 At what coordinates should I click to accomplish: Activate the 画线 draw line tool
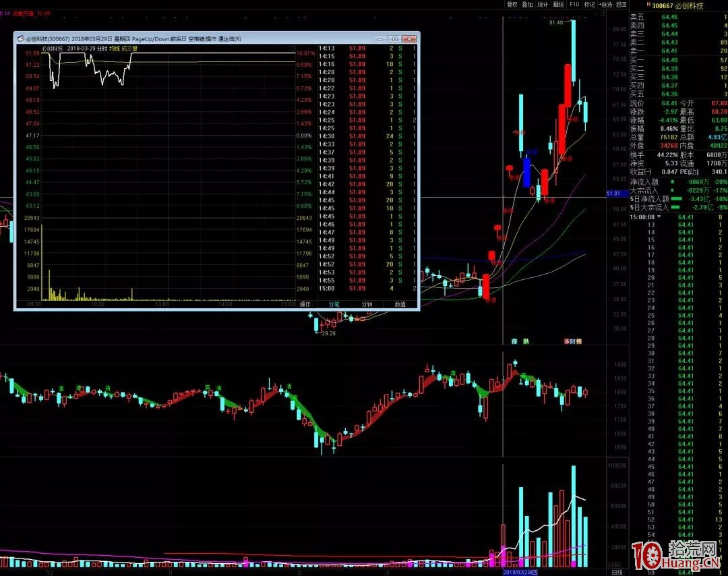[559, 4]
